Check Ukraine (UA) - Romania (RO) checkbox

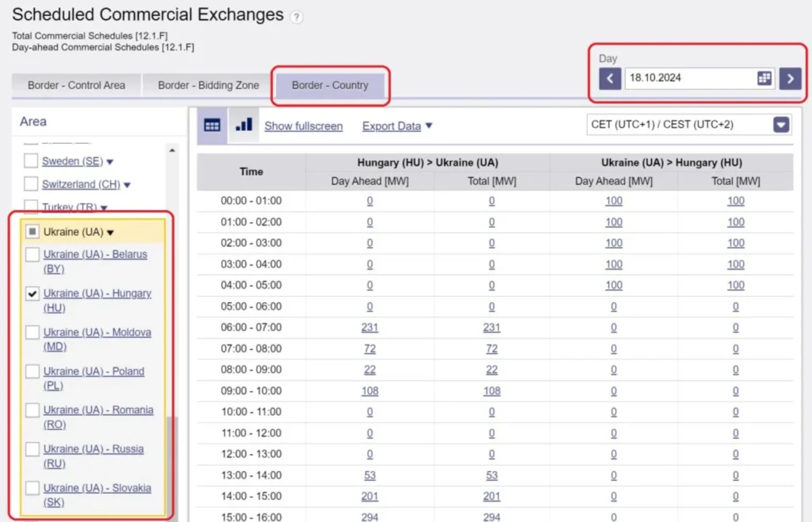coord(32,410)
